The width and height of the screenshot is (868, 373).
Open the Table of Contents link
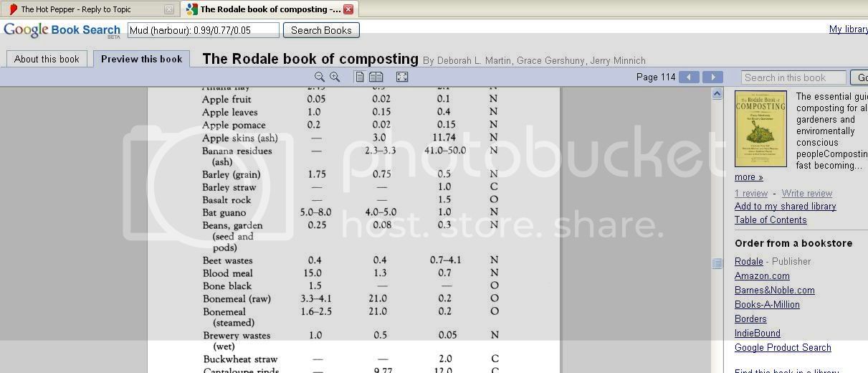pos(771,220)
